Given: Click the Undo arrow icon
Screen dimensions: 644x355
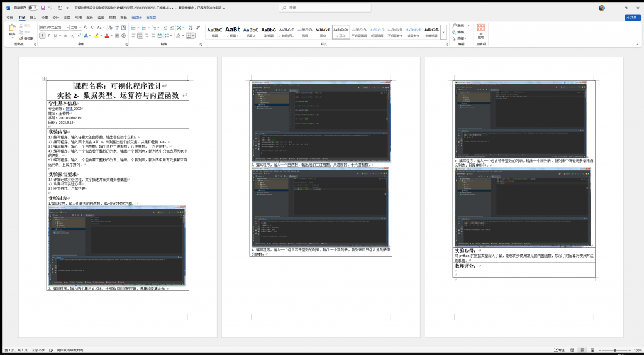Looking at the screenshot, I should pyautogui.click(x=51, y=8).
